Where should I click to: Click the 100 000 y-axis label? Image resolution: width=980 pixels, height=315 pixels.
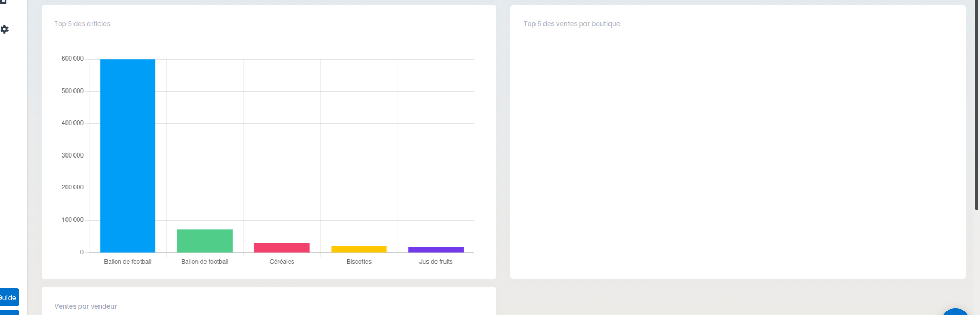tap(72, 220)
